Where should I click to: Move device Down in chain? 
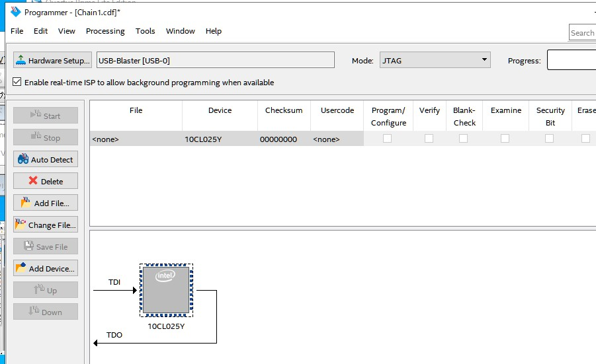point(46,312)
